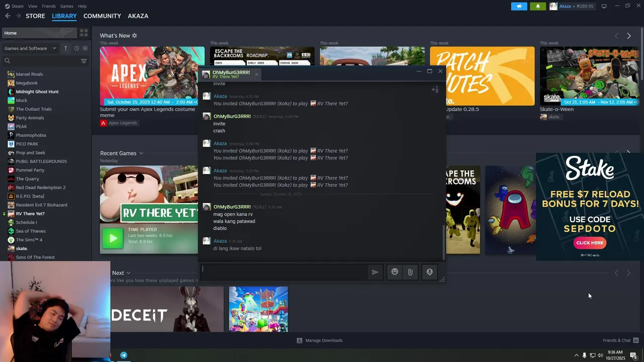
Task: Open the Skate-o-Ween news card
Action: click(x=589, y=76)
